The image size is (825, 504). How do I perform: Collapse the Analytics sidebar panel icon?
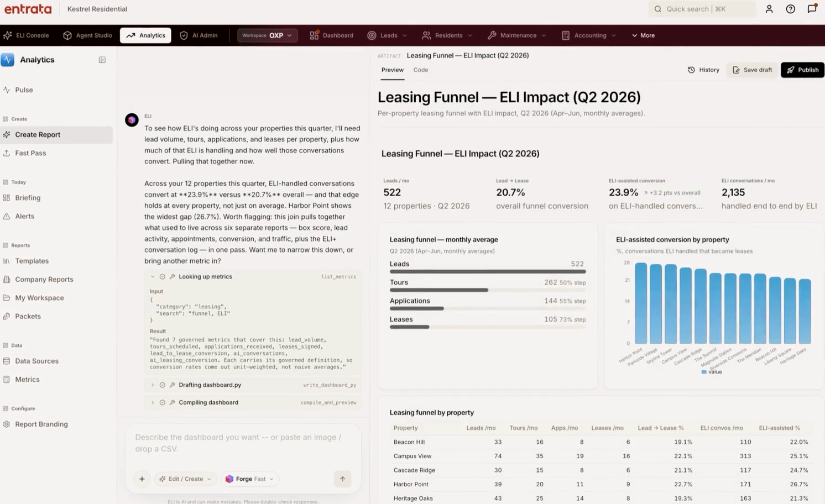102,60
